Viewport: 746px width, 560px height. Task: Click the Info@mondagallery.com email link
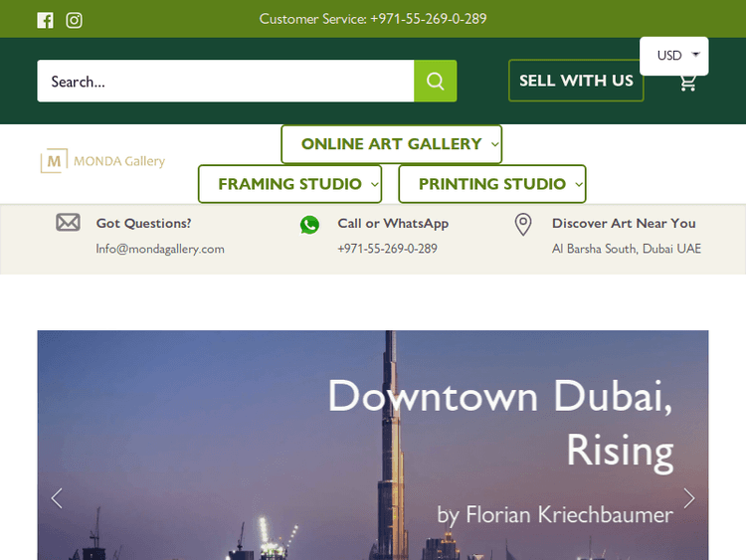click(x=160, y=249)
